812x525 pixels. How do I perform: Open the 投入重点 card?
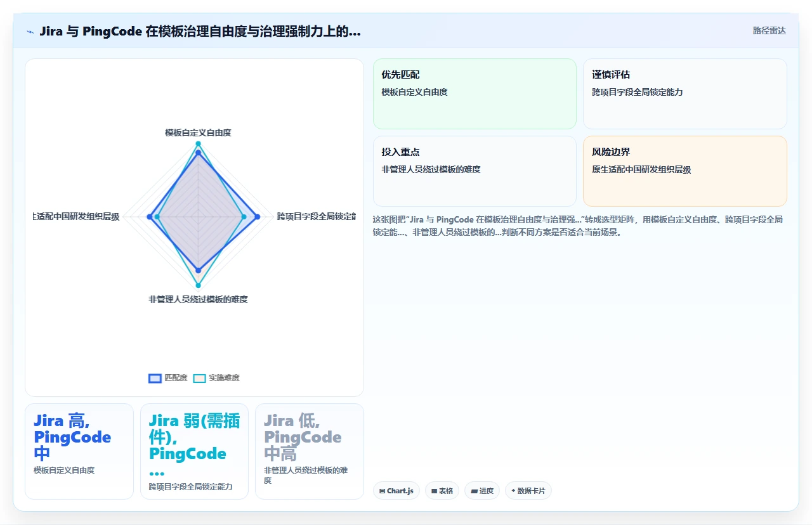475,171
